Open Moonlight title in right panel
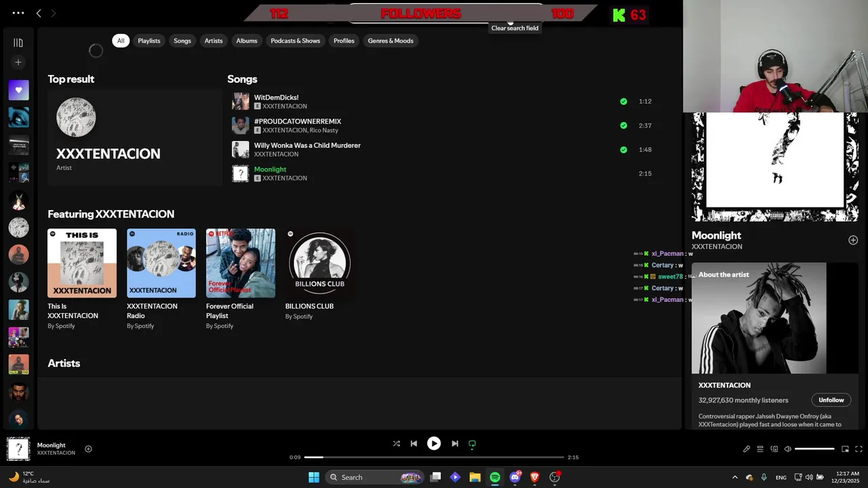 click(x=716, y=235)
